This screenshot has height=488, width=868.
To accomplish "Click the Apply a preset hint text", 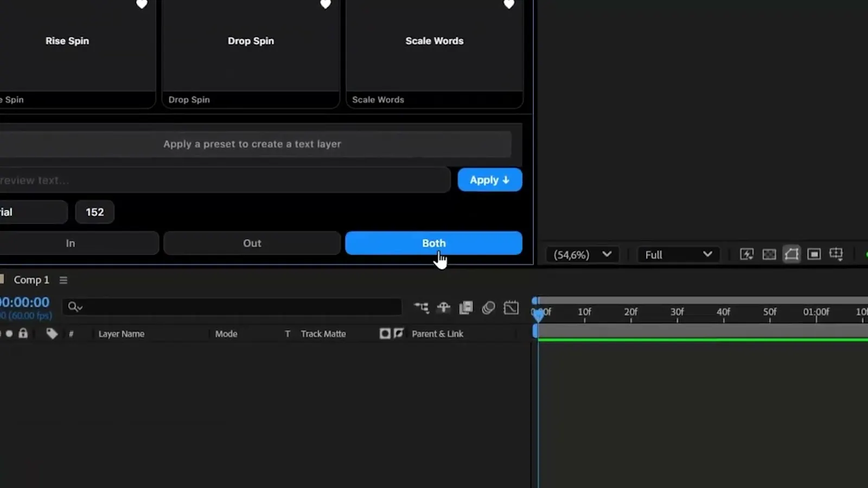I will (x=252, y=144).
